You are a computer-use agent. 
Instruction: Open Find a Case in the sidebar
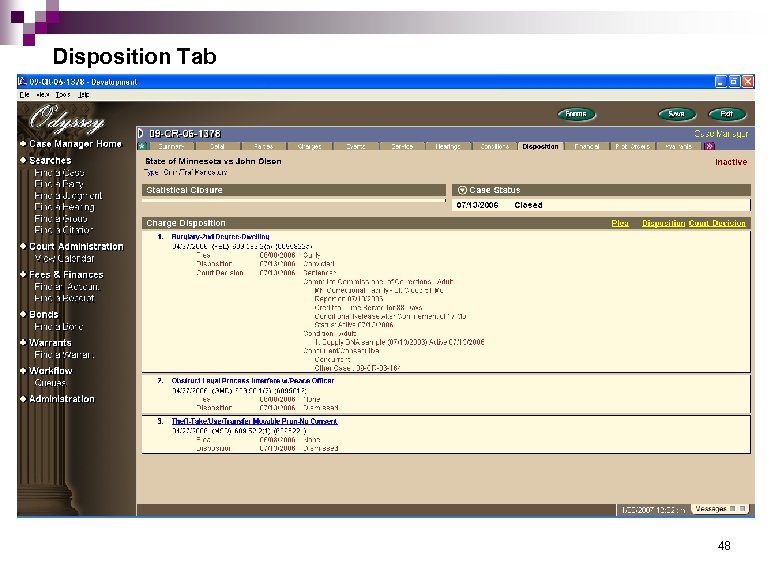click(59, 173)
